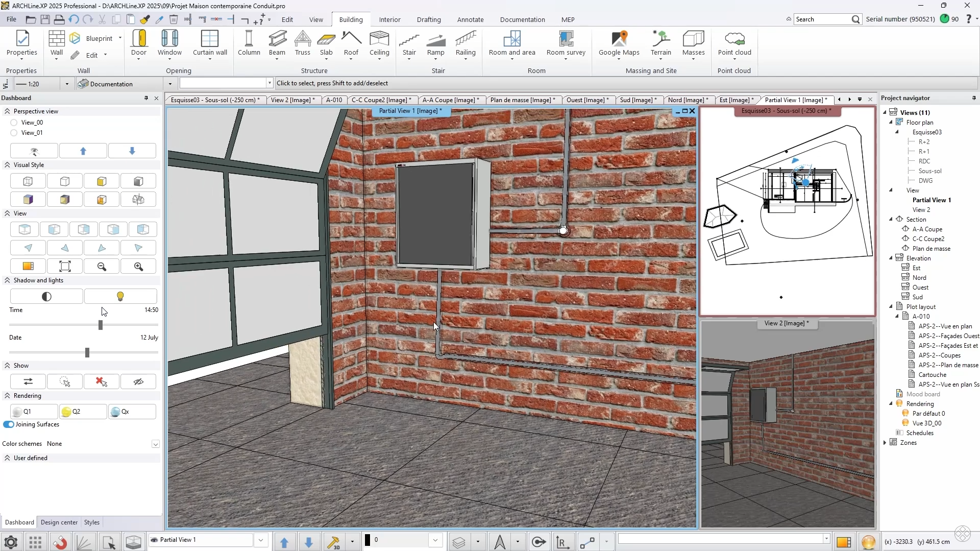The image size is (980, 551).
Task: Select View_01 perspective view radio
Action: pos(14,133)
